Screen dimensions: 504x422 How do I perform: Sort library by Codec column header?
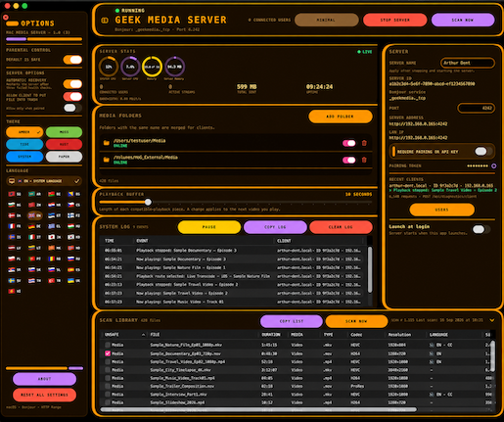(x=356, y=335)
